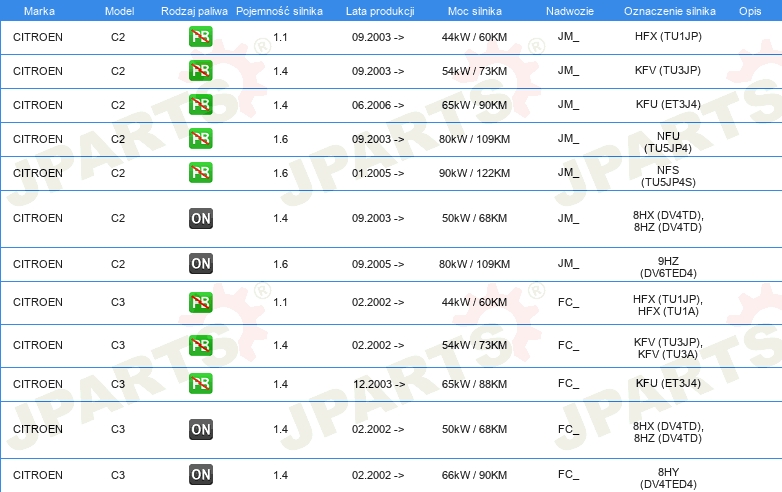Select the 8HY (DV4TED4) engine code cell
Image resolution: width=782 pixels, height=492 pixels.
(x=668, y=478)
